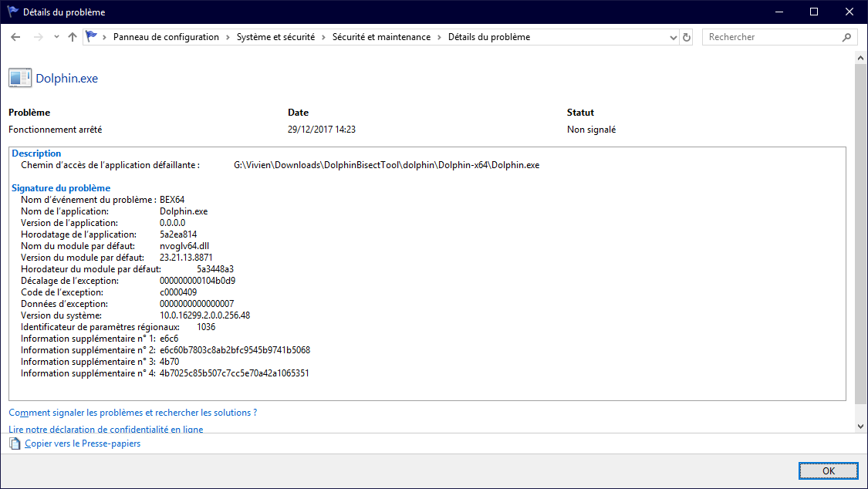868x489 pixels.
Task: Confirm with the OK button
Action: coord(828,470)
